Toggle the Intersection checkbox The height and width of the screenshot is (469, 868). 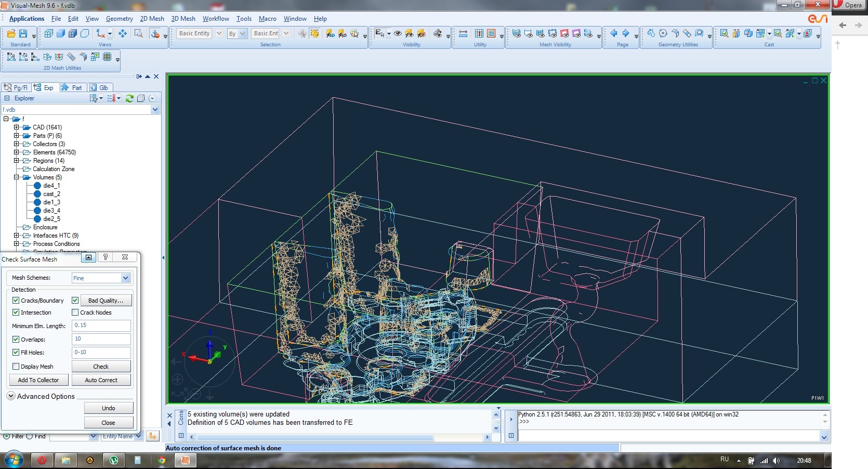[16, 312]
